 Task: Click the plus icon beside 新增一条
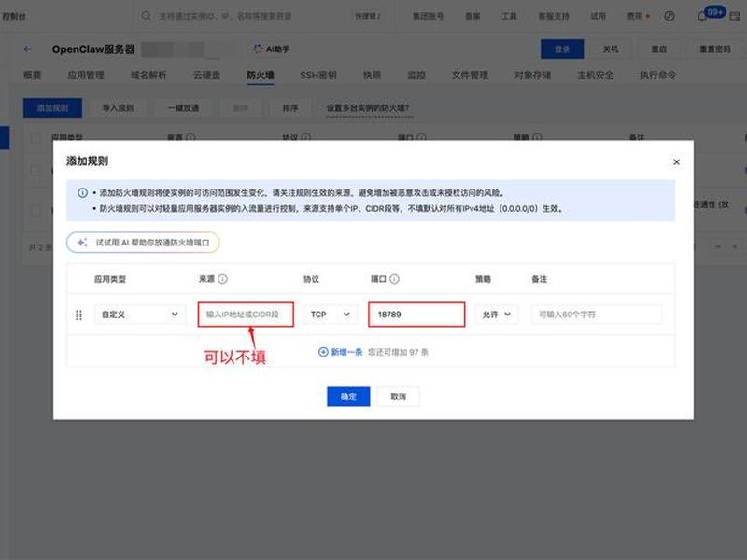pyautogui.click(x=323, y=352)
